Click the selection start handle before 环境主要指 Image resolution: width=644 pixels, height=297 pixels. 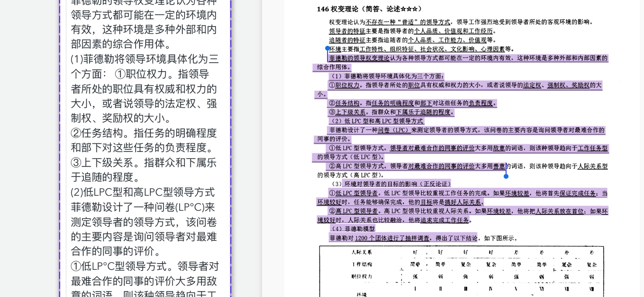click(x=327, y=48)
